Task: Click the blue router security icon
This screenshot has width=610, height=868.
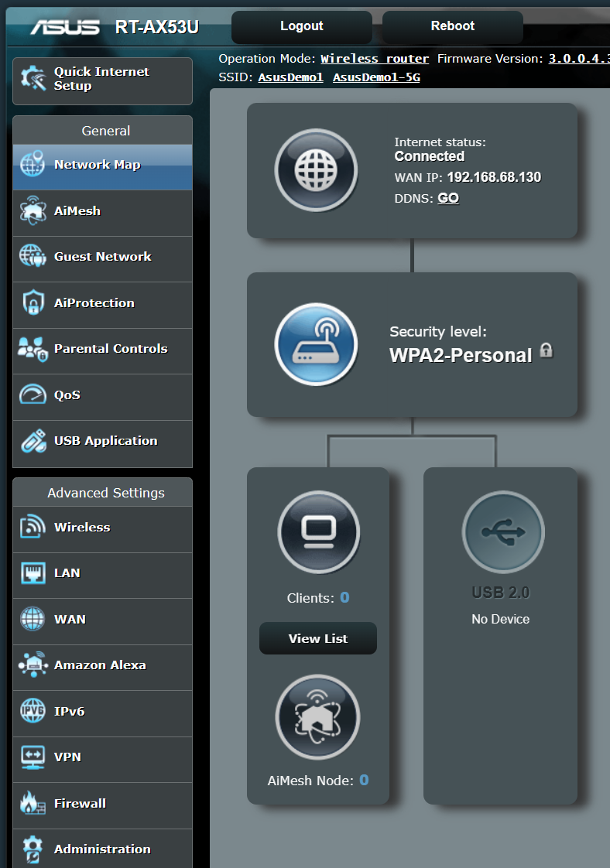Action: click(316, 343)
